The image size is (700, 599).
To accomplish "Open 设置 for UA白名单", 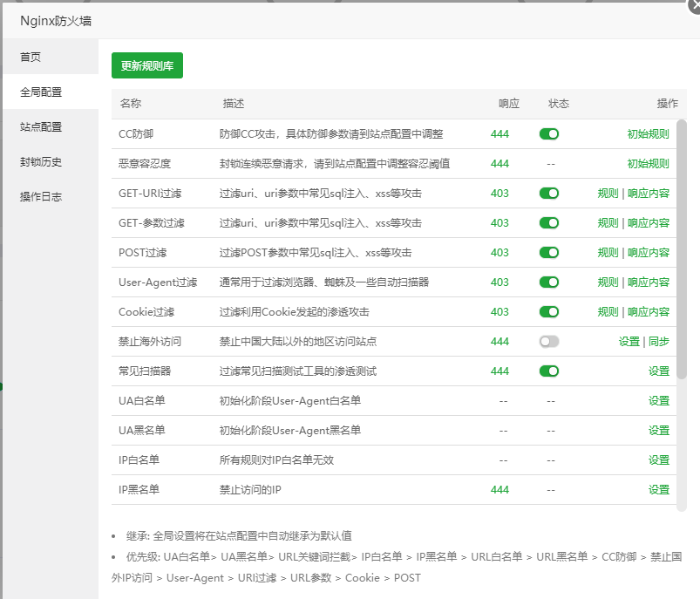I will coord(659,400).
